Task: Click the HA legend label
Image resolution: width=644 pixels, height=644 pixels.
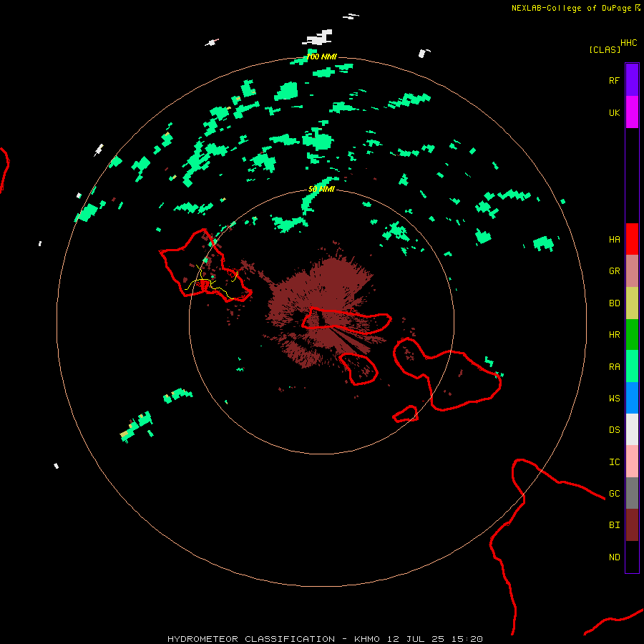Action: [x=614, y=239]
